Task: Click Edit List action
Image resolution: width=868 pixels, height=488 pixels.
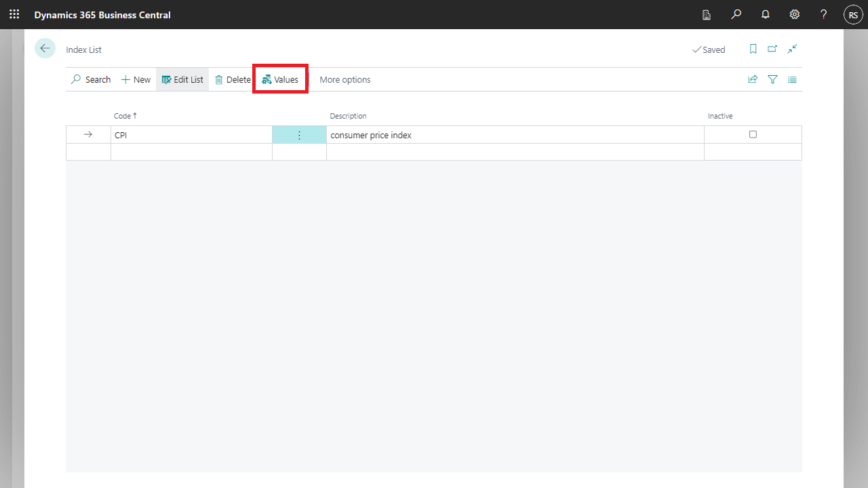Action: point(182,80)
